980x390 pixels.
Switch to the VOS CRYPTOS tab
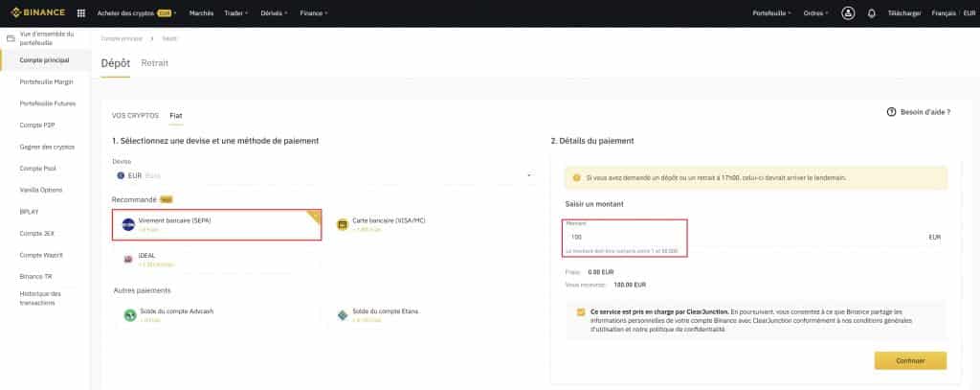pos(135,116)
